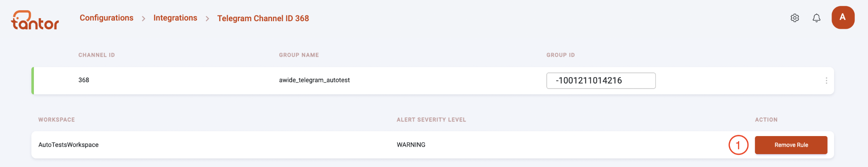Click the chevron after Integrations

coord(207,19)
